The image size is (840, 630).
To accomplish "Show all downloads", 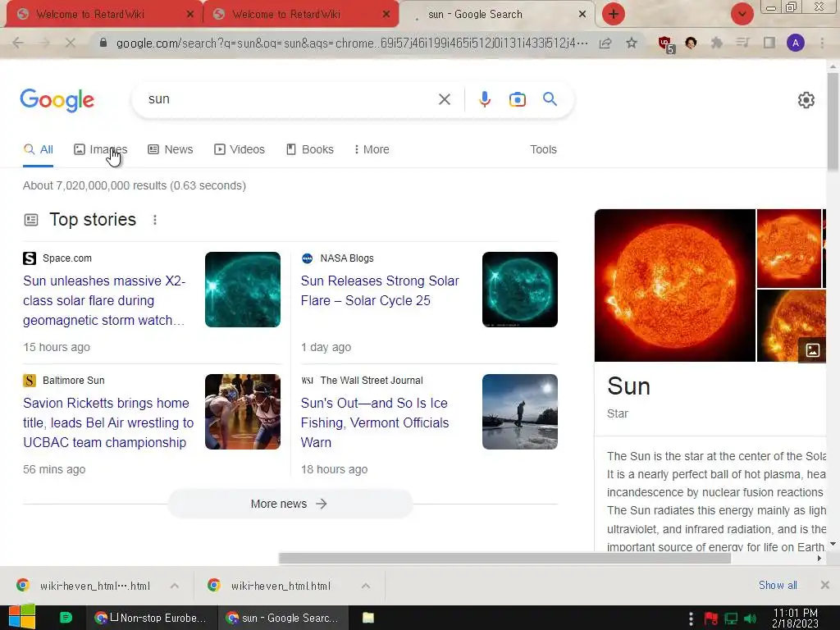I will coord(778,585).
